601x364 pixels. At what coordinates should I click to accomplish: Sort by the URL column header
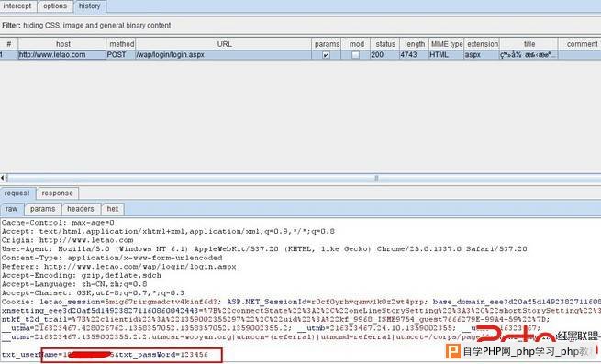coord(224,44)
